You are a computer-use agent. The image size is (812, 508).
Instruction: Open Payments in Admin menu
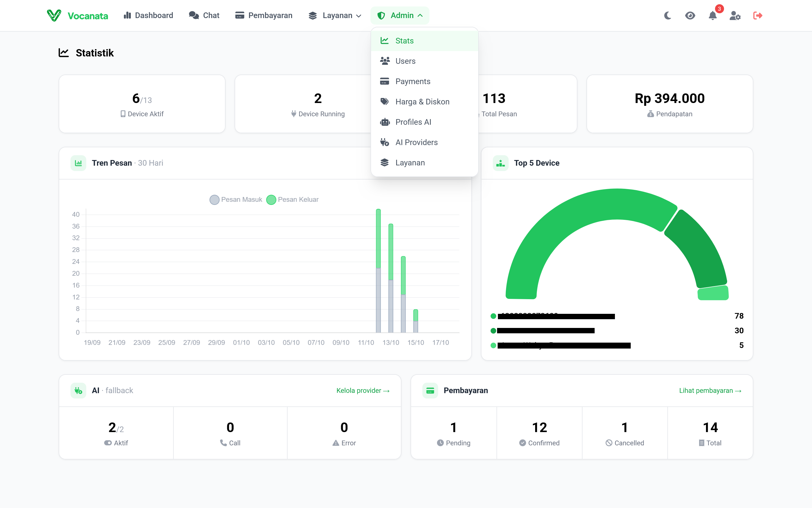(424, 81)
